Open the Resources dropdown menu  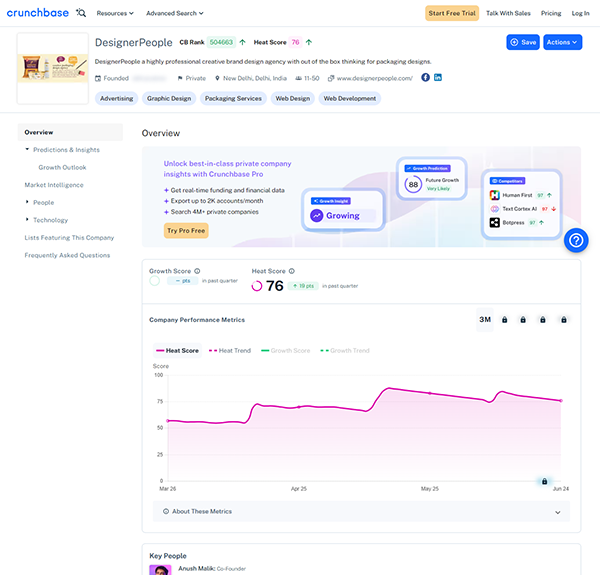[115, 13]
